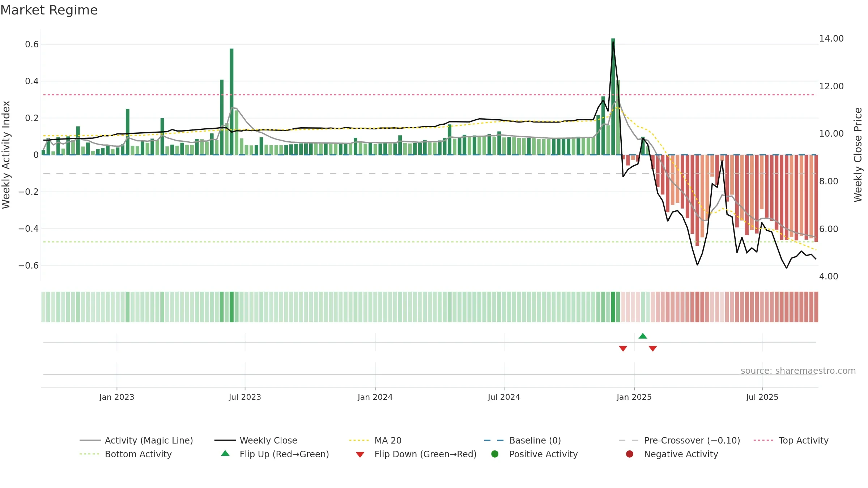Click the Jul 2025 axis label
The width and height of the screenshot is (868, 488).
click(x=762, y=397)
